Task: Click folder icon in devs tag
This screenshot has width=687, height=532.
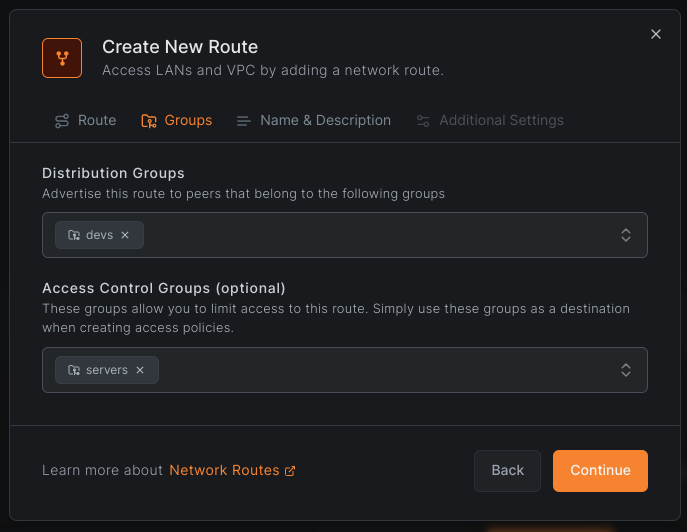Action: click(x=74, y=235)
